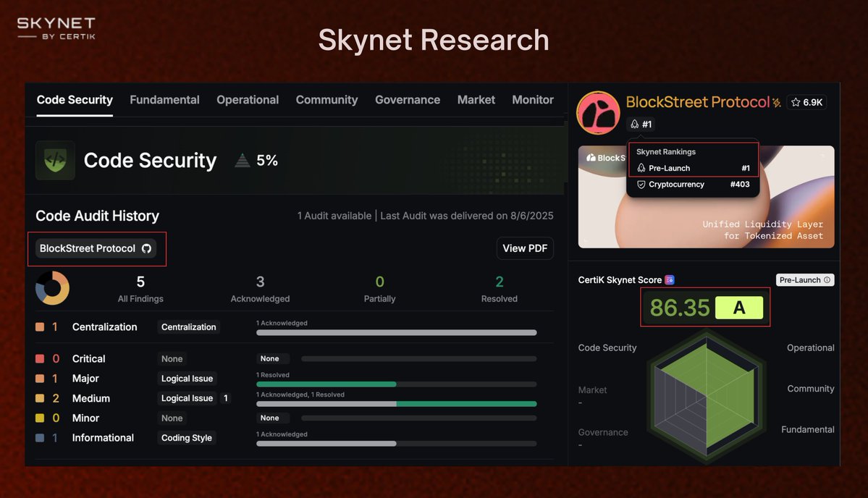Open the Monitor tab
This screenshot has height=498, width=868.
[533, 100]
